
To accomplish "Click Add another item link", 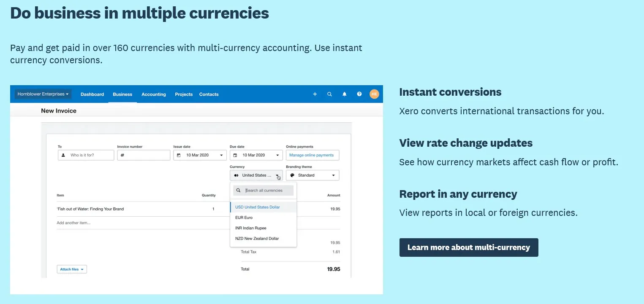I will (73, 223).
